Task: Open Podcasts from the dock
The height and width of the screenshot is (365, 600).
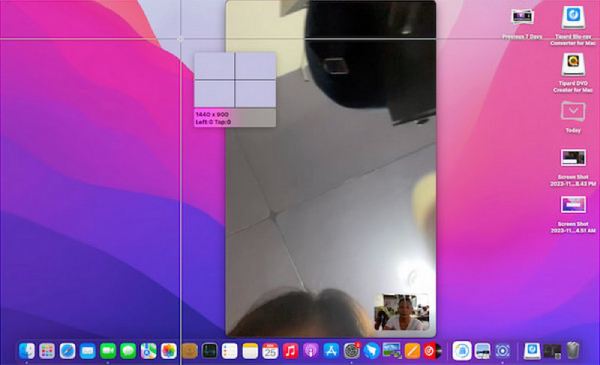Action: (x=311, y=351)
